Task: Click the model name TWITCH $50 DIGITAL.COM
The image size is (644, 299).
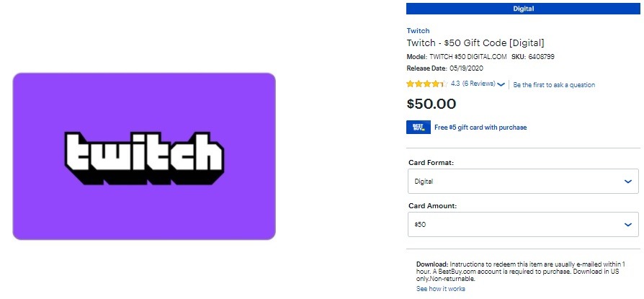Action: pyautogui.click(x=468, y=57)
